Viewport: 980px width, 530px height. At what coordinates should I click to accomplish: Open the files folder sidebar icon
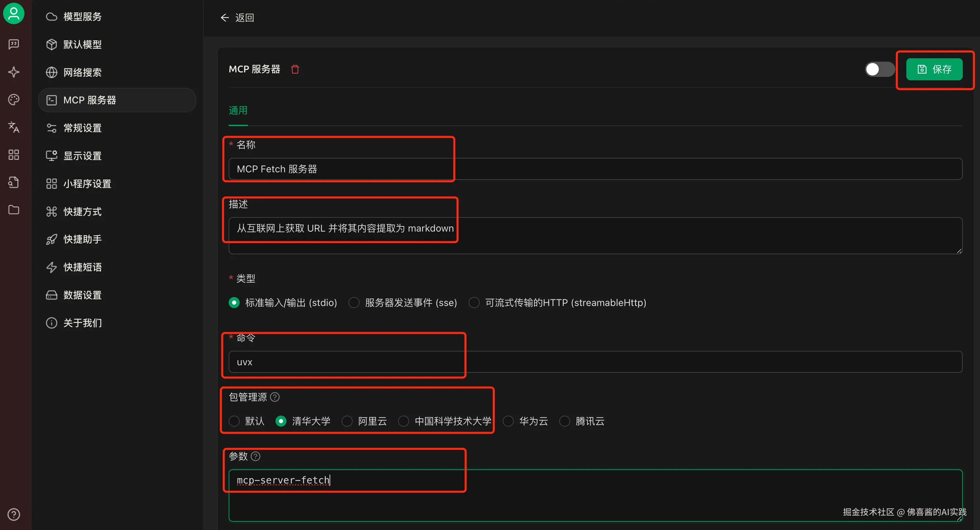14,210
